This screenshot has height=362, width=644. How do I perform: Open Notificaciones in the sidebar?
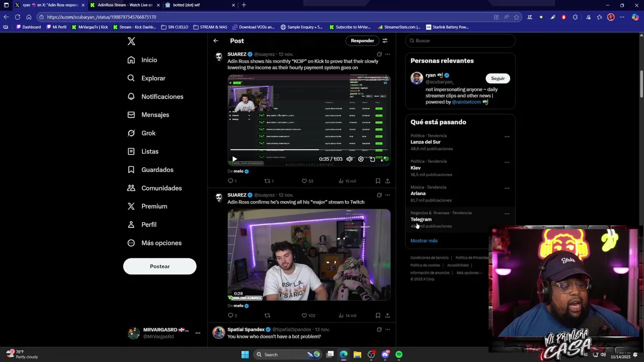155,97
